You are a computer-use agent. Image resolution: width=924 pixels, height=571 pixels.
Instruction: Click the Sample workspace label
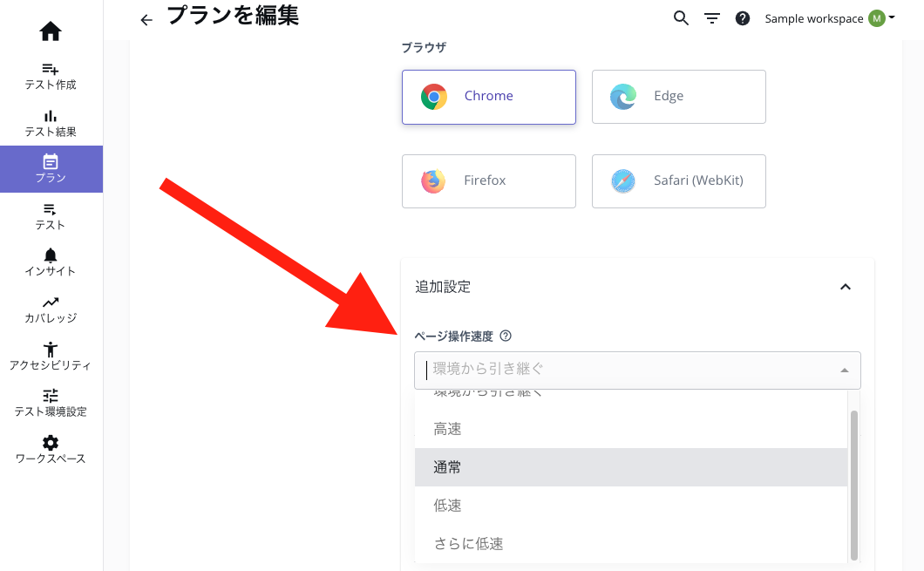point(814,19)
